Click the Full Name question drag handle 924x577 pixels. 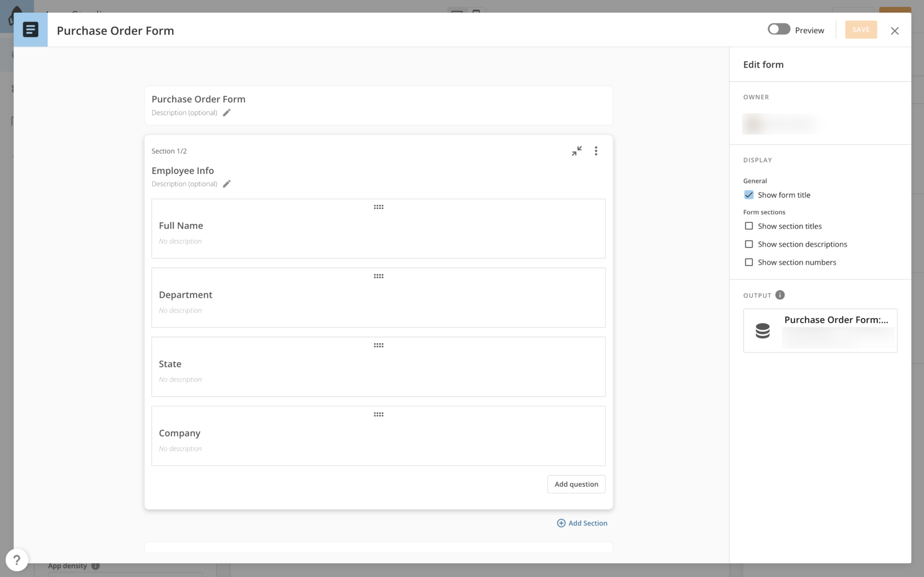click(x=379, y=207)
